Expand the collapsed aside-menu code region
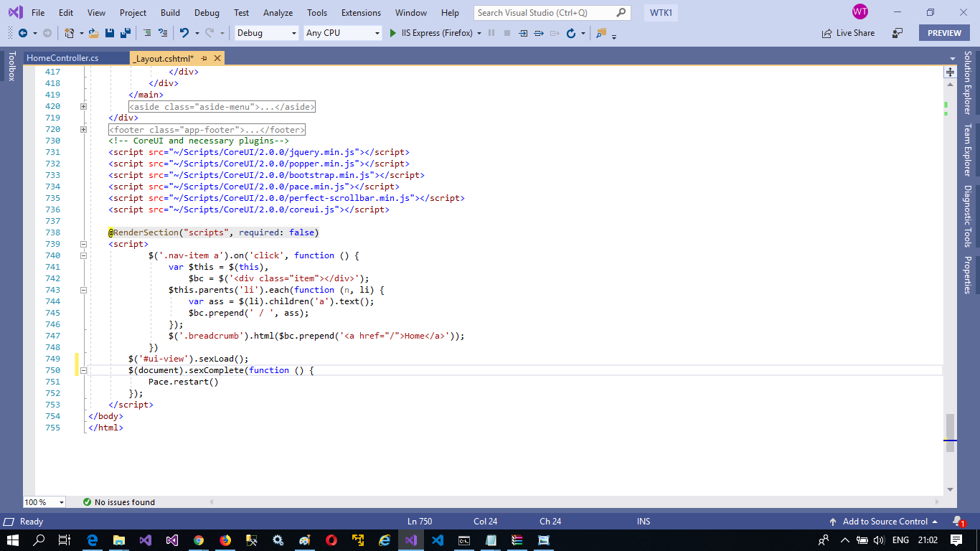Image resolution: width=980 pixels, height=551 pixels. click(x=83, y=106)
